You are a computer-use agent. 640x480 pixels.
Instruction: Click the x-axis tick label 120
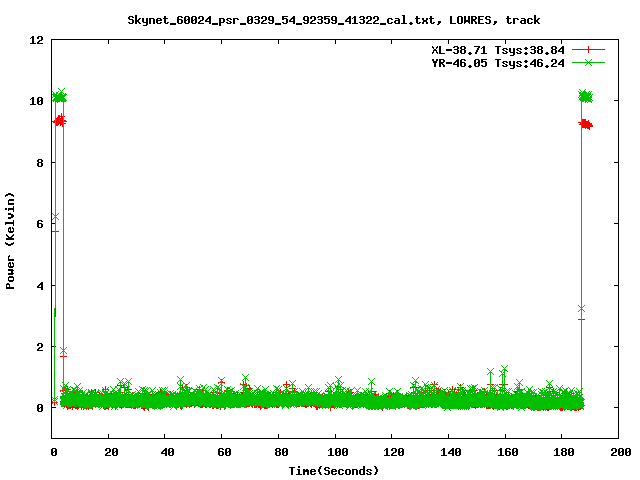click(x=394, y=452)
